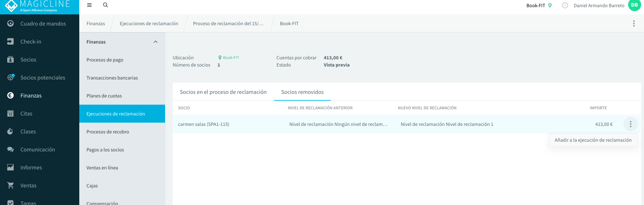Viewport: 644px width, 205px height.
Task: Open Socios potenciales section
Action: [40, 77]
